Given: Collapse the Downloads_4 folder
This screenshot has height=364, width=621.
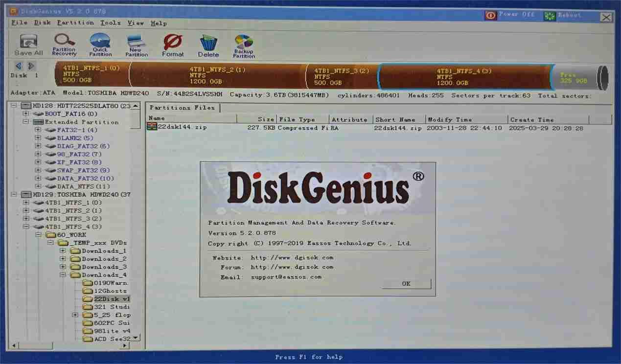Looking at the screenshot, I should coord(63,275).
